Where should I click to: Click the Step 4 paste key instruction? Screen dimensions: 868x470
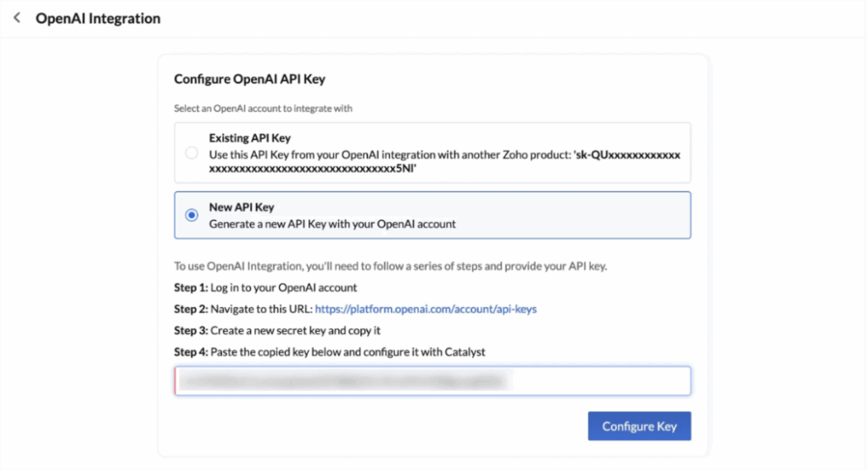click(x=331, y=351)
